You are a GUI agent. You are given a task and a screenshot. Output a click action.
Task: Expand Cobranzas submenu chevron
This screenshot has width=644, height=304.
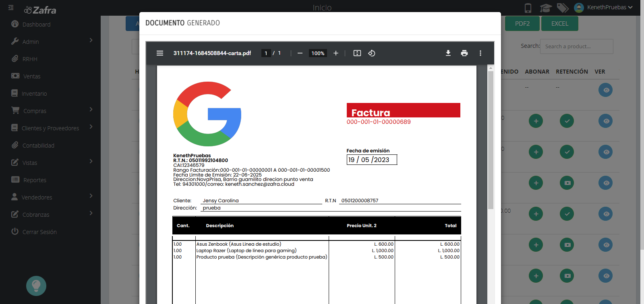pos(91,213)
